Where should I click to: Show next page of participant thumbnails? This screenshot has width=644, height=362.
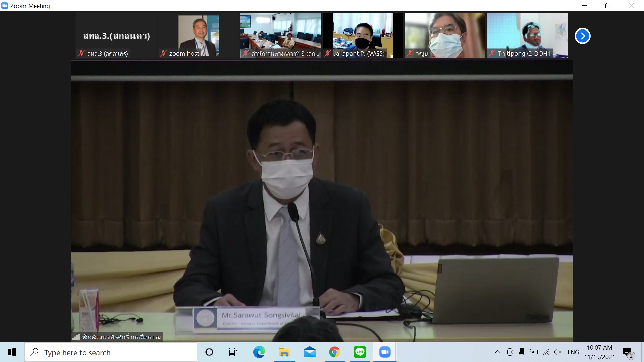tap(582, 36)
